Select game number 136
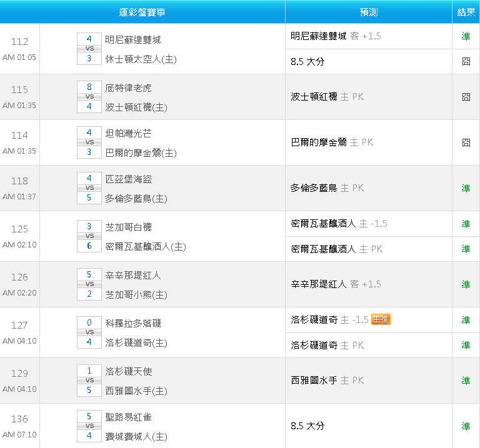This screenshot has width=480, height=448. point(19,419)
